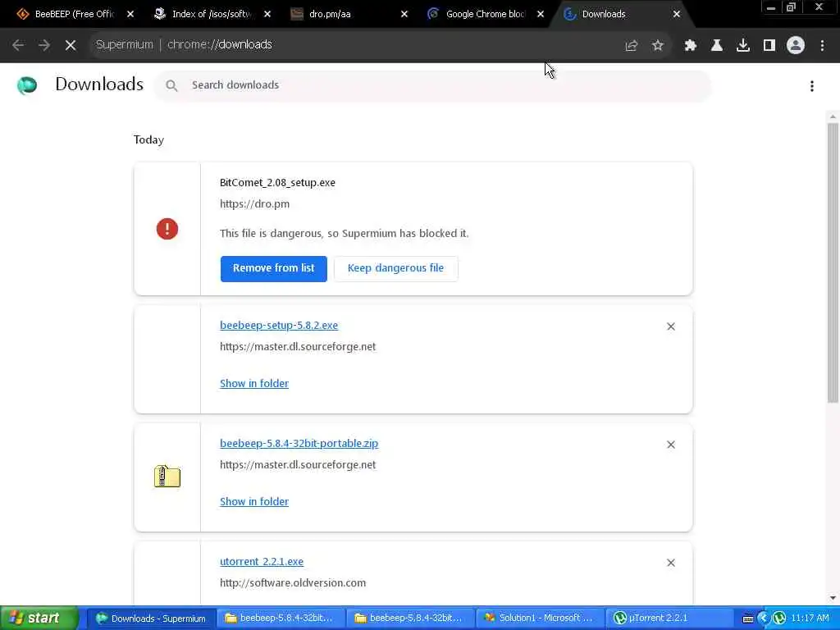Click the magnifier icon in search box

171,85
